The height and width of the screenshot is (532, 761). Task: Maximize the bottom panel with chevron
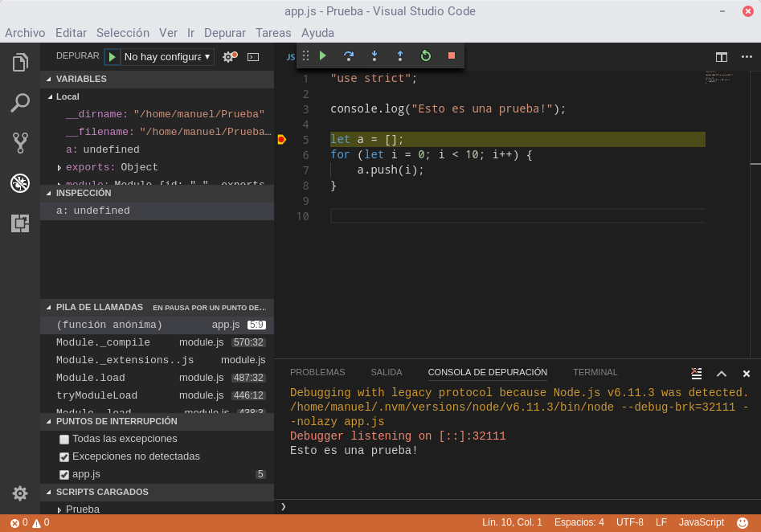[721, 373]
